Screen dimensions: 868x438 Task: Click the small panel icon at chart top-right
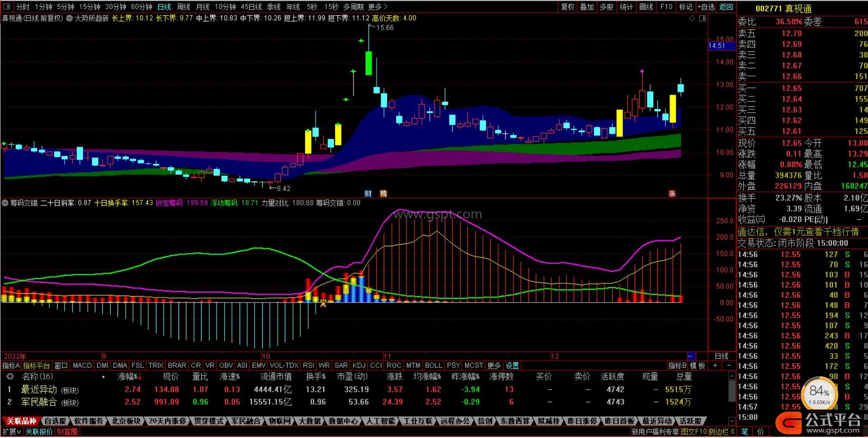coord(702,18)
